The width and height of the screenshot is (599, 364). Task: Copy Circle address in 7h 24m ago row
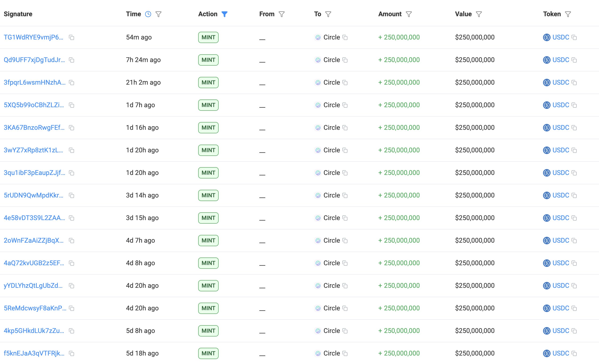click(345, 60)
